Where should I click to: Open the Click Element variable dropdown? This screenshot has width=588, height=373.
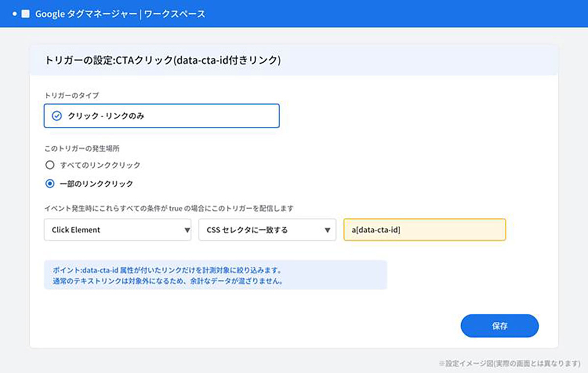point(118,230)
